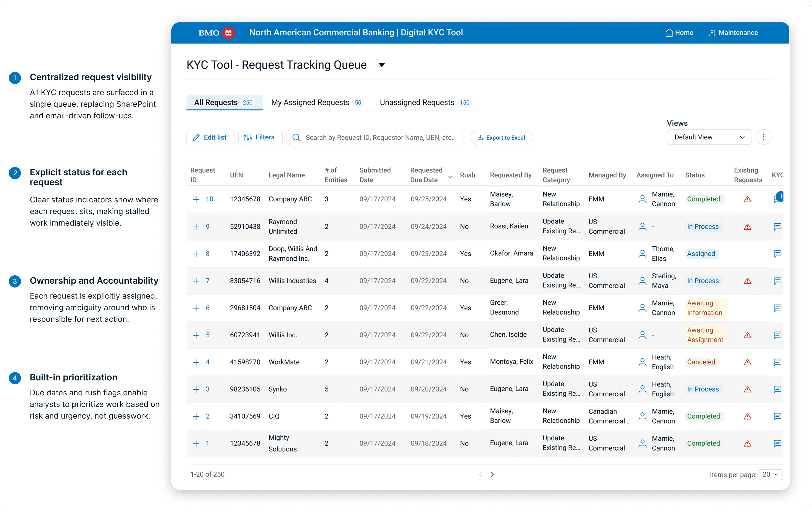The height and width of the screenshot is (512, 812).
Task: Go to next page using right chevron
Action: [492, 474]
